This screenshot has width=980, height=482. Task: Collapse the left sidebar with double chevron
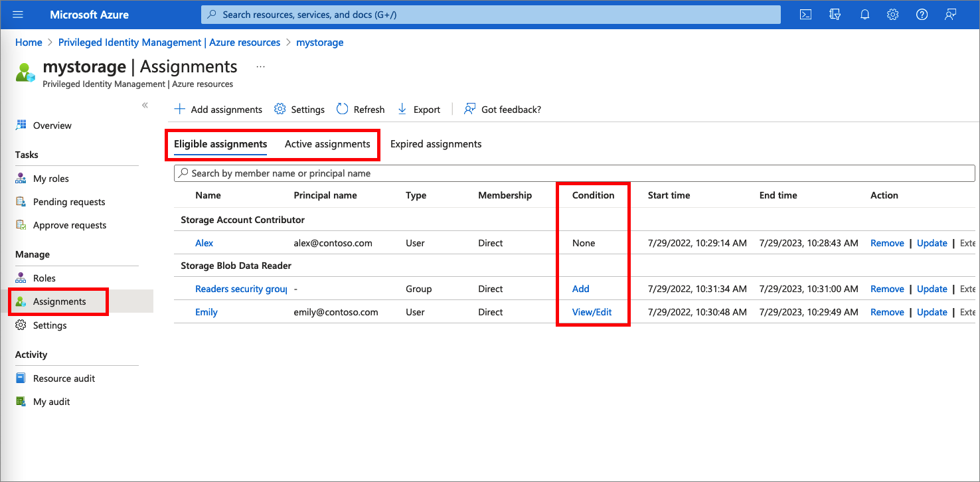coord(145,106)
